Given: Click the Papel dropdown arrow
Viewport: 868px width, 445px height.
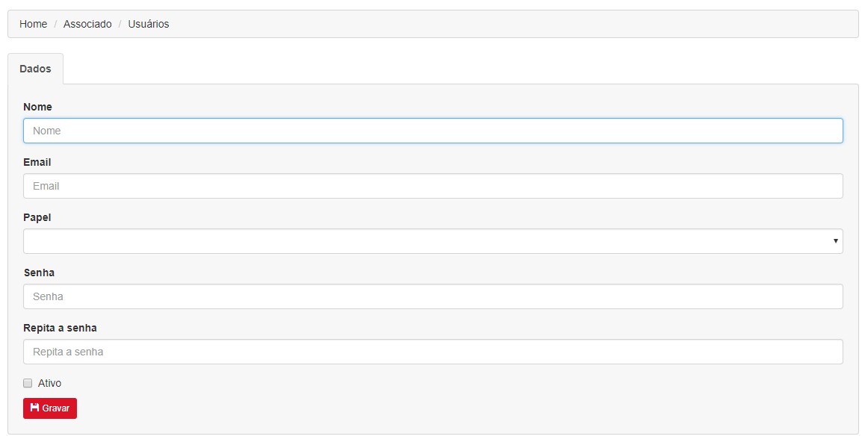Looking at the screenshot, I should point(835,241).
